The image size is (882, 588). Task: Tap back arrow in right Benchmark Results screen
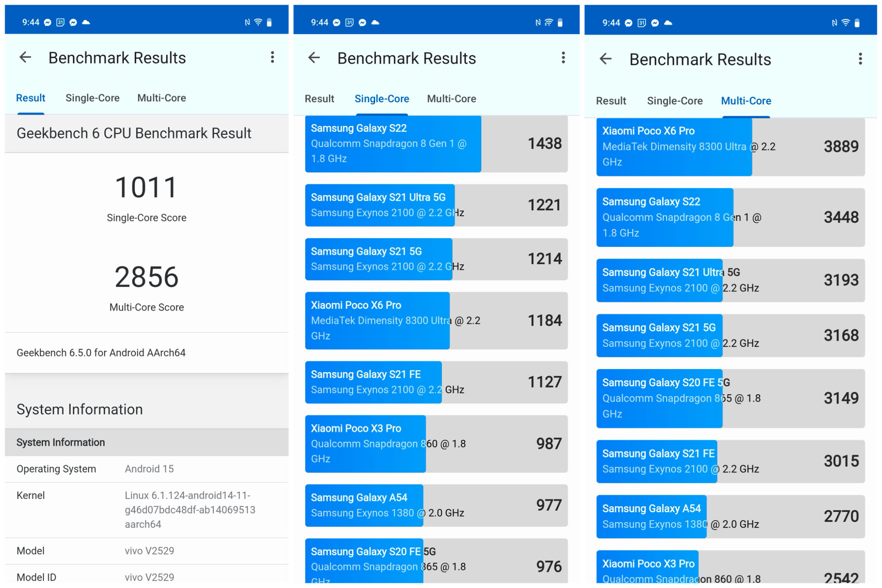pos(606,59)
